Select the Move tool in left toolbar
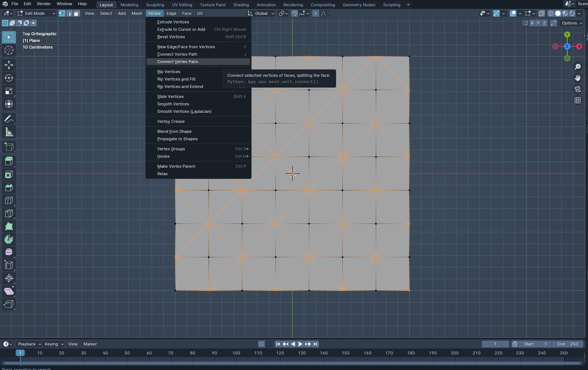 coord(9,65)
